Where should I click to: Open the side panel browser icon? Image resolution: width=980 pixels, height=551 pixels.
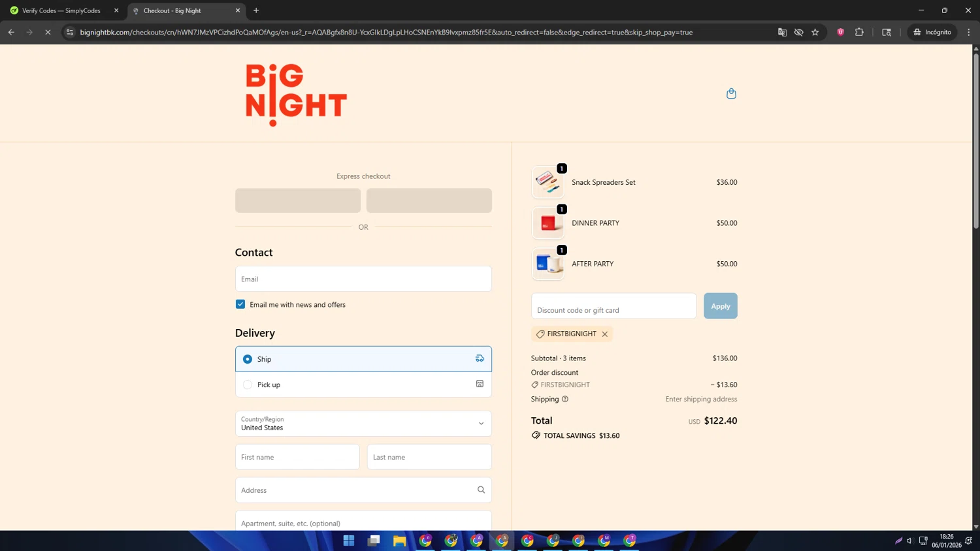tap(887, 32)
